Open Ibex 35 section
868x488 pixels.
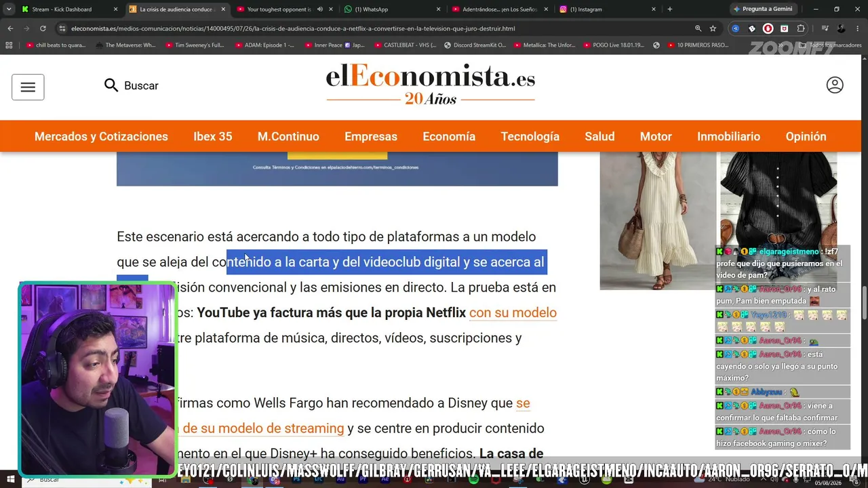coord(213,136)
